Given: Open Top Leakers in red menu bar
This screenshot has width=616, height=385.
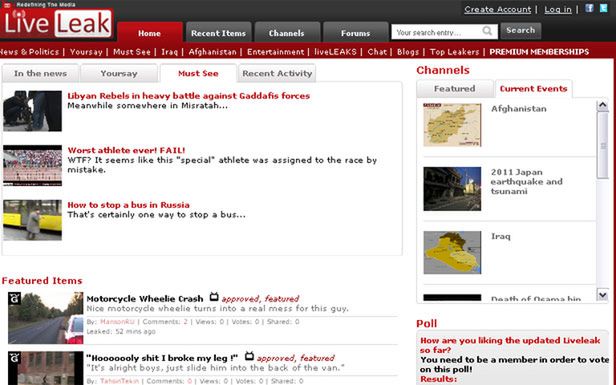Looking at the screenshot, I should tap(455, 52).
